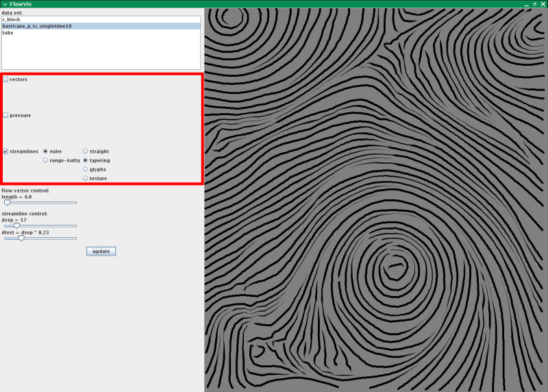Select the texture streamline option
548x392 pixels.
pyautogui.click(x=86, y=178)
